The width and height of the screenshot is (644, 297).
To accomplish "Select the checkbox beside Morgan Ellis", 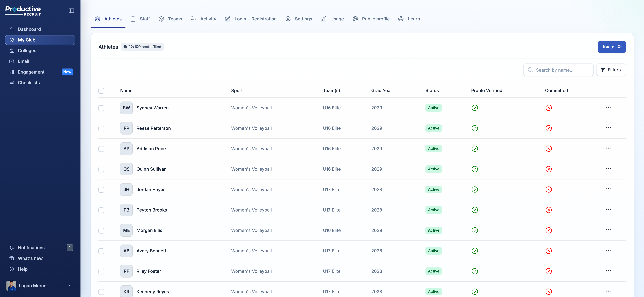I will tap(101, 231).
